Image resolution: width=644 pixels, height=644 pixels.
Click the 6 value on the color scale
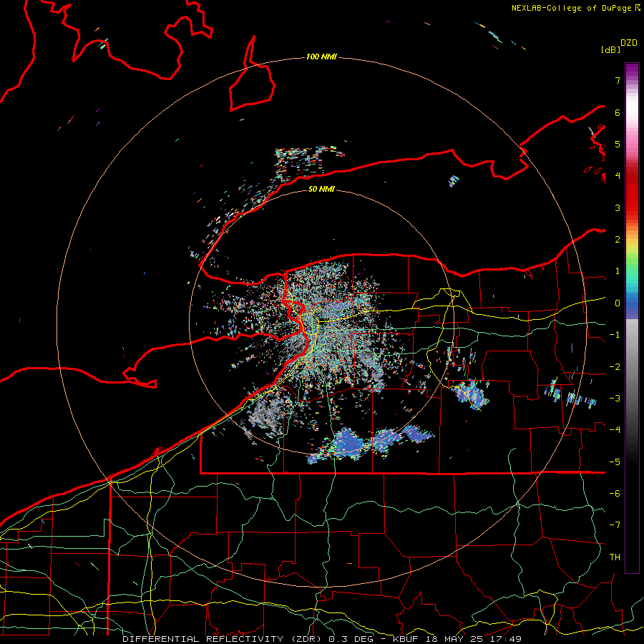tap(618, 112)
